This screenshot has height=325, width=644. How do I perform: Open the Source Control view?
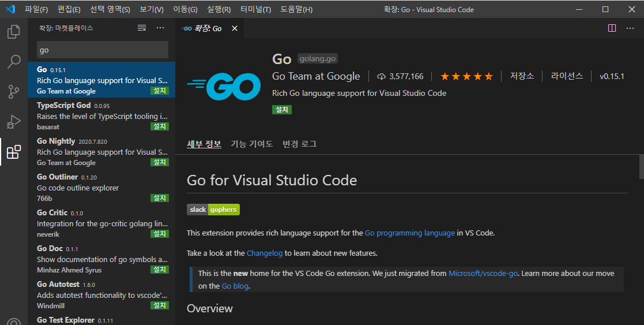[x=14, y=92]
